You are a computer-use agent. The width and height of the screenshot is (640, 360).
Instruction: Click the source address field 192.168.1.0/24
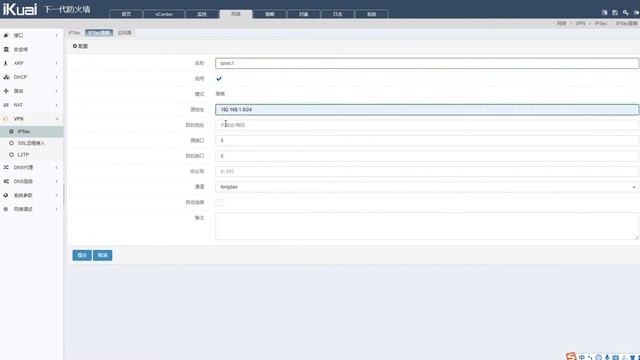click(427, 109)
